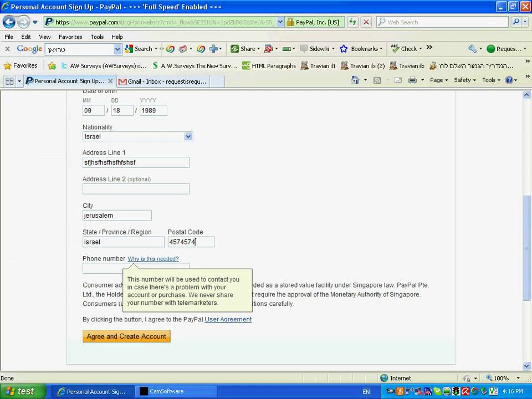Open the Help menu
The image size is (532, 399).
tap(117, 37)
